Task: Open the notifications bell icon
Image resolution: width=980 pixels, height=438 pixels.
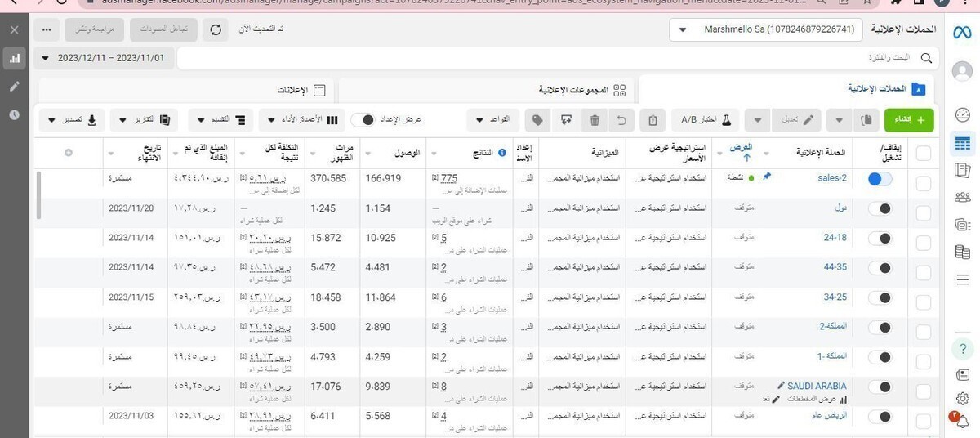Action: tap(962, 421)
